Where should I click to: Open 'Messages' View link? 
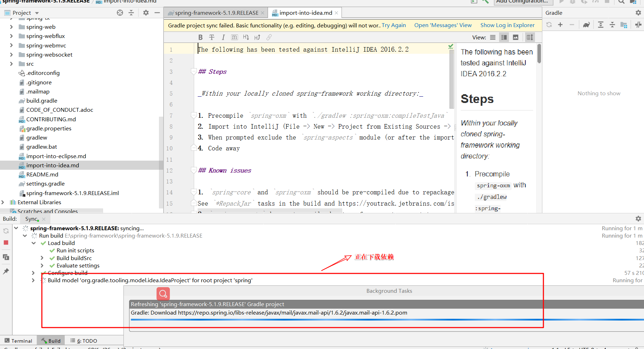tap(443, 25)
